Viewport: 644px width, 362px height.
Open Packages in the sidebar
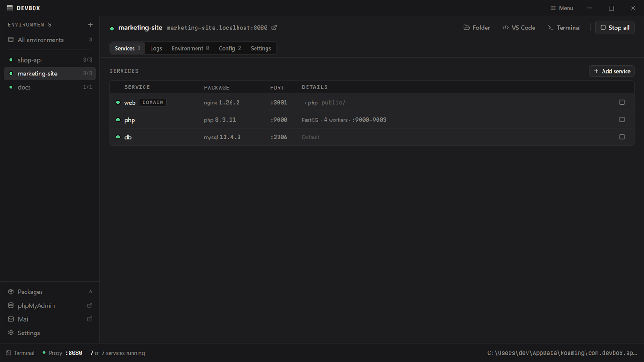pyautogui.click(x=50, y=292)
